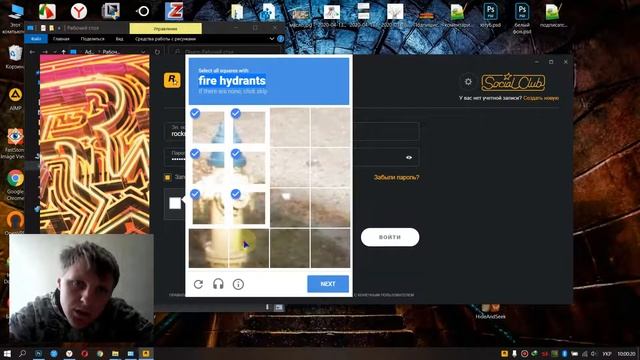The height and width of the screenshot is (360, 640).
Task: Open the Вид tab in File Explorer
Action: pyautogui.click(x=119, y=39)
